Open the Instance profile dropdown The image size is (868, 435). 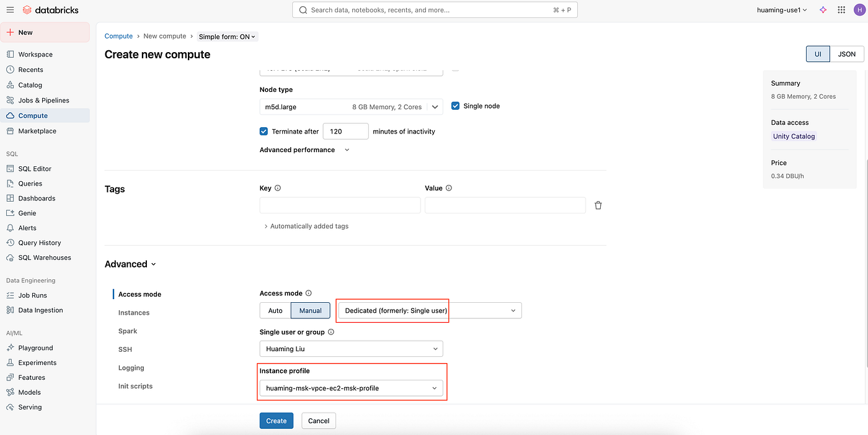pyautogui.click(x=351, y=388)
